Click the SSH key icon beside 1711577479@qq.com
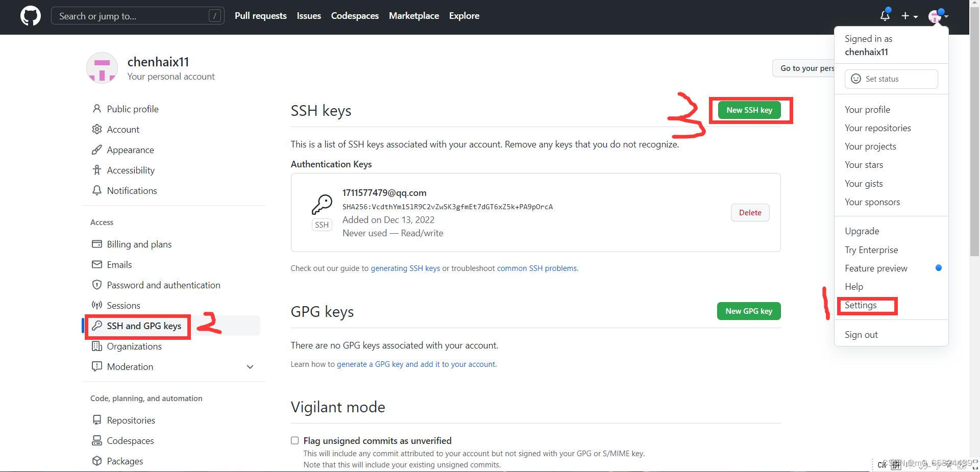The image size is (980, 472). (322, 204)
